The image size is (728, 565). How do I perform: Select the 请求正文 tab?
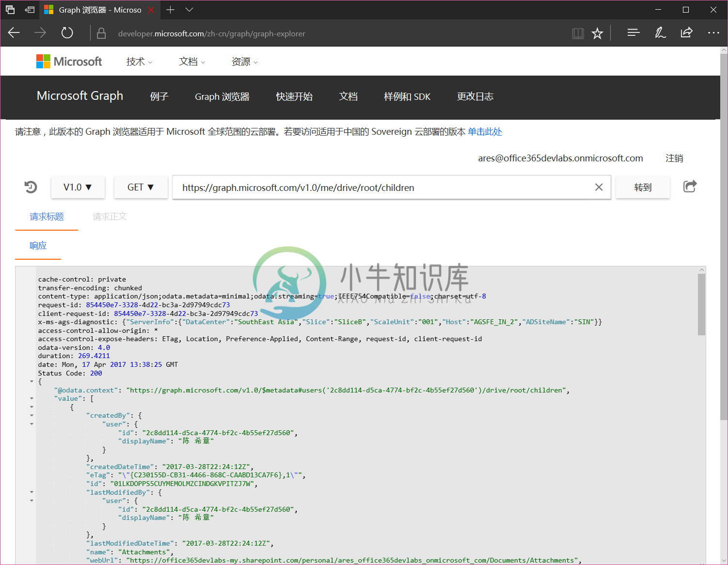click(x=110, y=217)
